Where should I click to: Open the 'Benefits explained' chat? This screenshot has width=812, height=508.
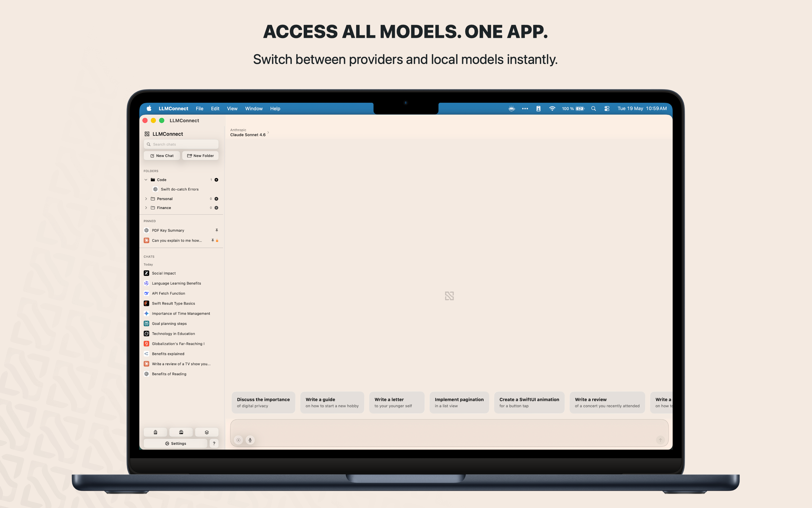pos(181,354)
